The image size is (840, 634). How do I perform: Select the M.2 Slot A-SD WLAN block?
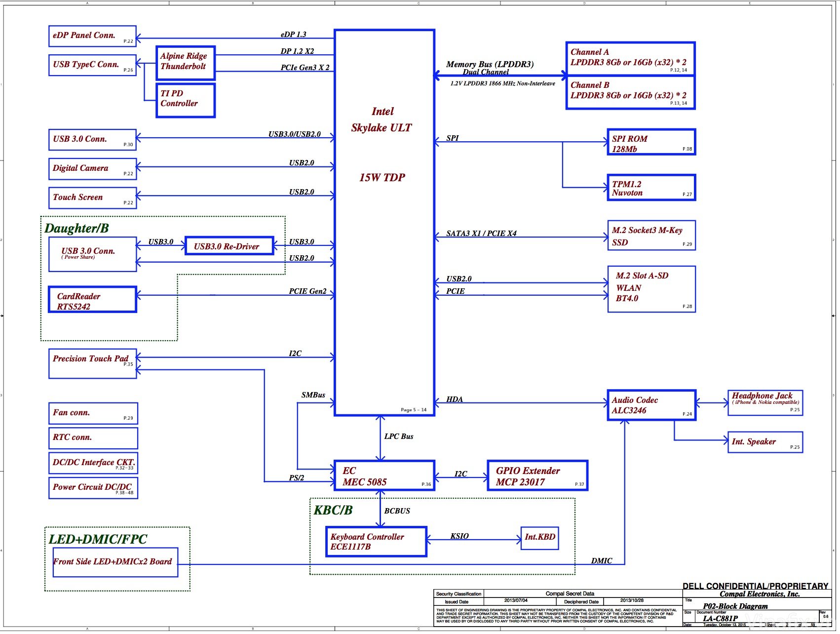click(x=652, y=289)
